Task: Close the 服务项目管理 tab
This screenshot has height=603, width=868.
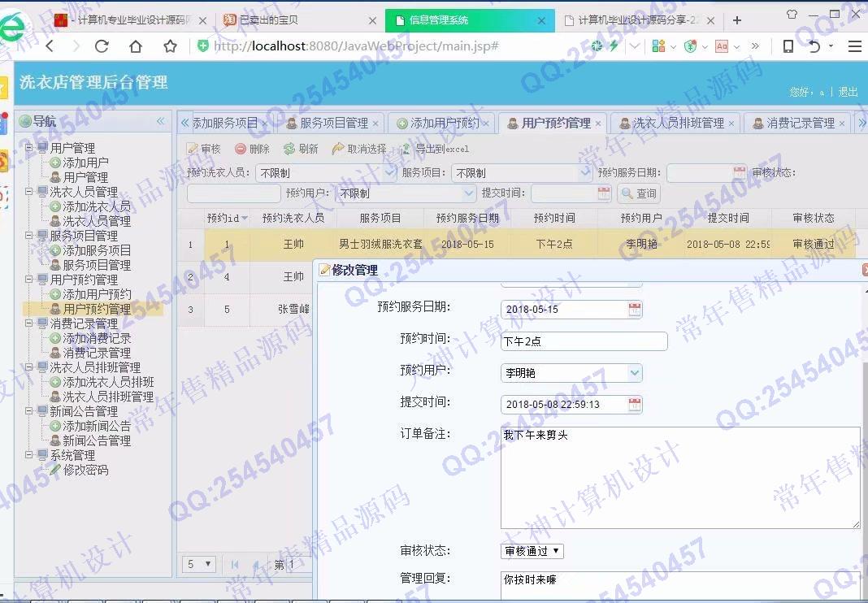Action: point(375,124)
